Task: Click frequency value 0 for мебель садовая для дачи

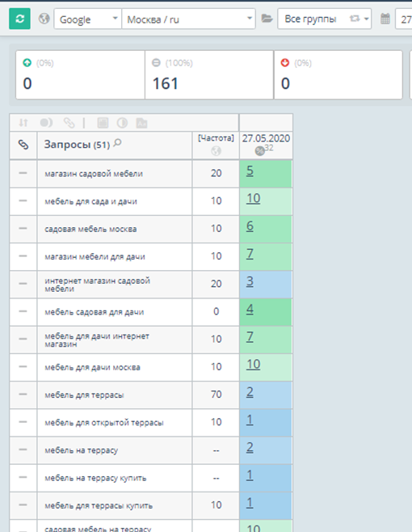Action: 216,311
